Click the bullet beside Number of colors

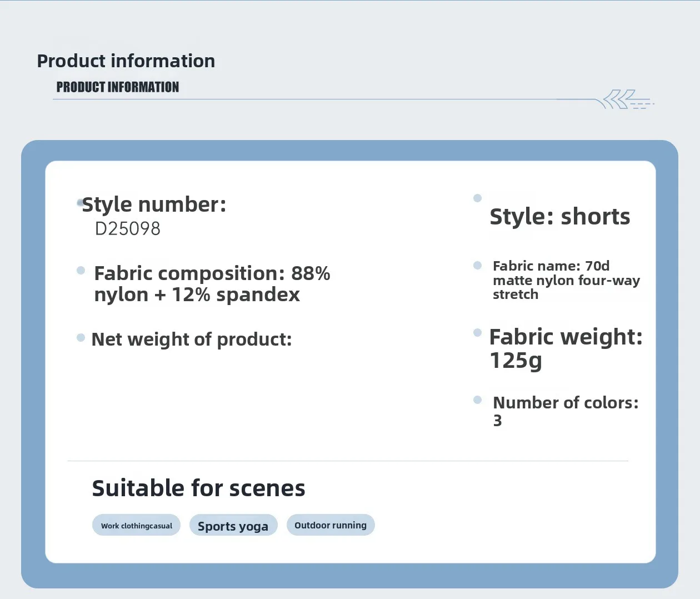[x=477, y=400]
